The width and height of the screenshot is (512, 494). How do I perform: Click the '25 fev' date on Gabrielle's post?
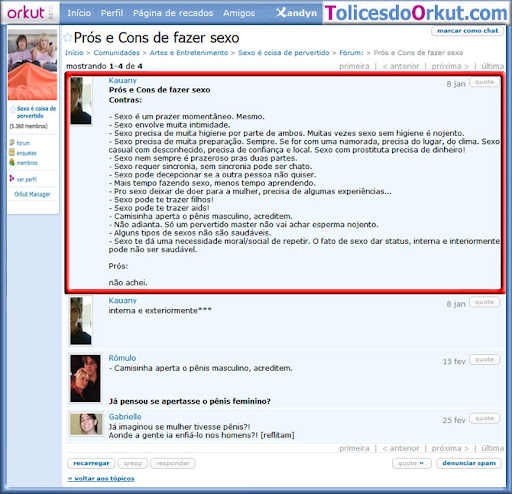454,420
